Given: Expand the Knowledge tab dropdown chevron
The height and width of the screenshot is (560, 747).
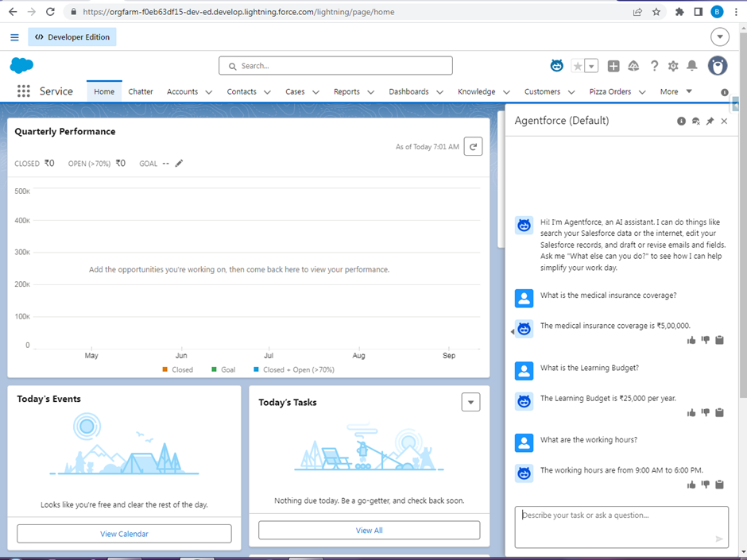Looking at the screenshot, I should pyautogui.click(x=506, y=92).
